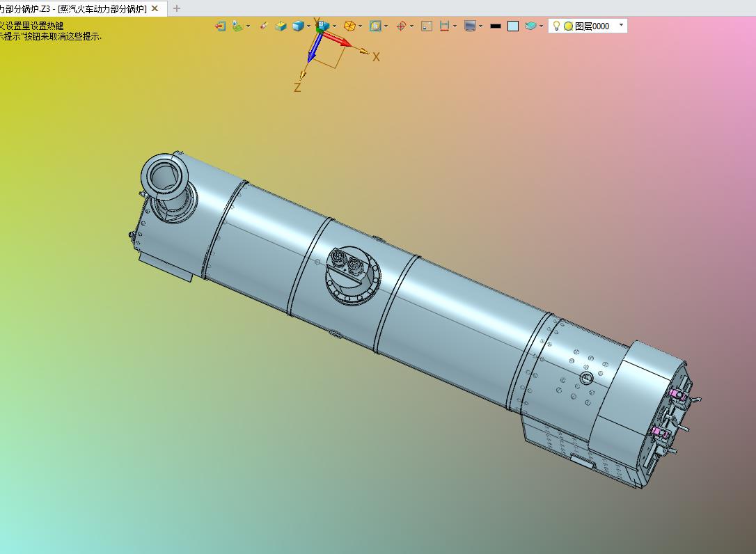Screen dimensions: 756x554
Task: Click the yellow-topped box icon
Action: pos(281,26)
